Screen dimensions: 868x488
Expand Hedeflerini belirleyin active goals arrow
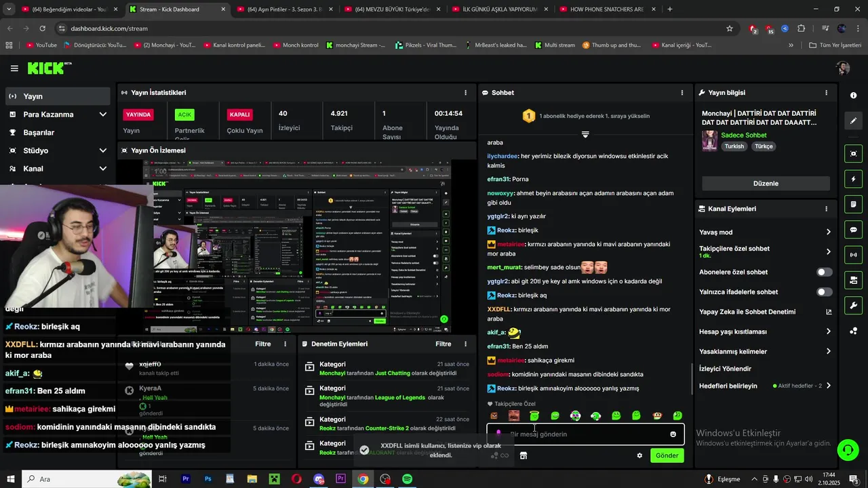828,386
